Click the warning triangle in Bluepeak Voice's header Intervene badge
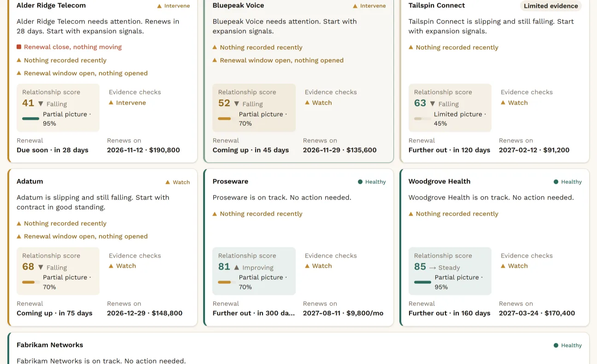 click(x=355, y=6)
